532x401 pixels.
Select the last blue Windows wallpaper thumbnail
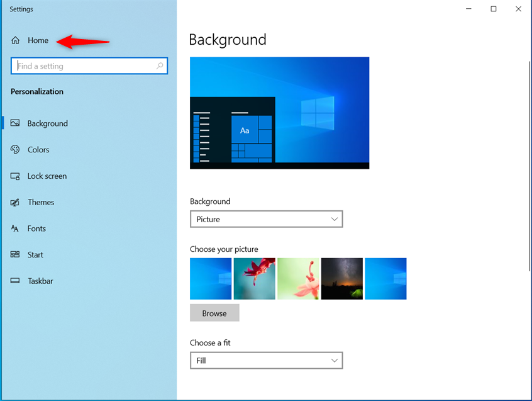[385, 279]
